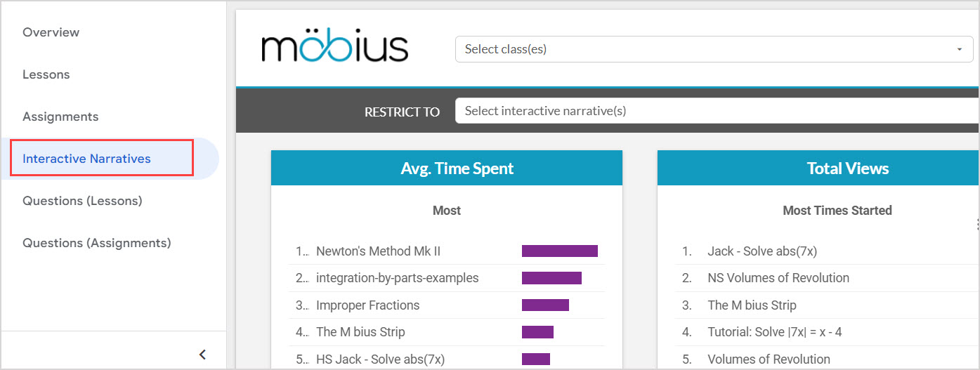980x370 pixels.
Task: Click the Möbius logo
Action: tap(334, 46)
